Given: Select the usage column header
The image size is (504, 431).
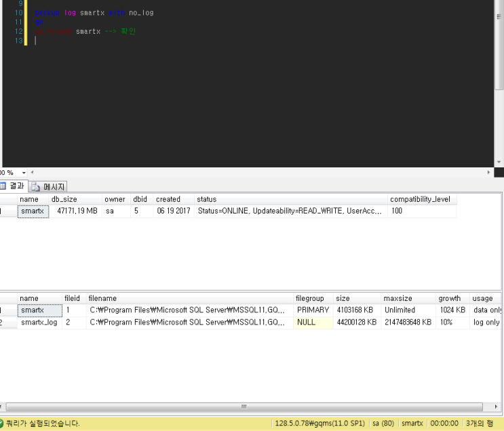Looking at the screenshot, I should pos(486,298).
